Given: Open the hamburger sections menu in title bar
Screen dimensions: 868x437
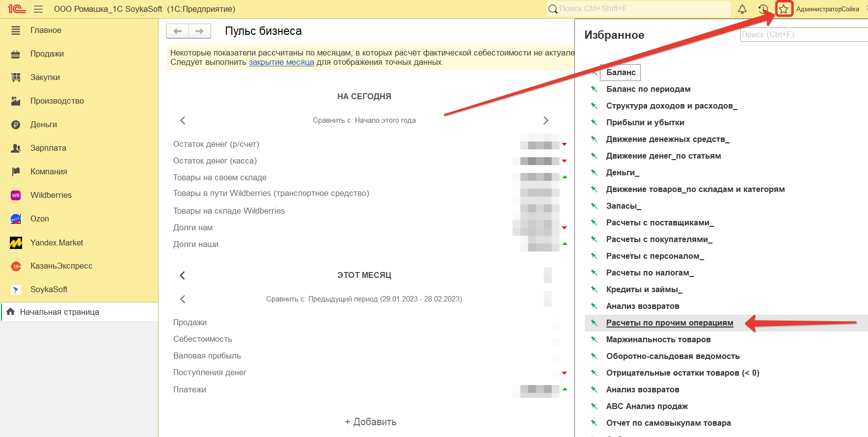Looking at the screenshot, I should click(x=38, y=9).
